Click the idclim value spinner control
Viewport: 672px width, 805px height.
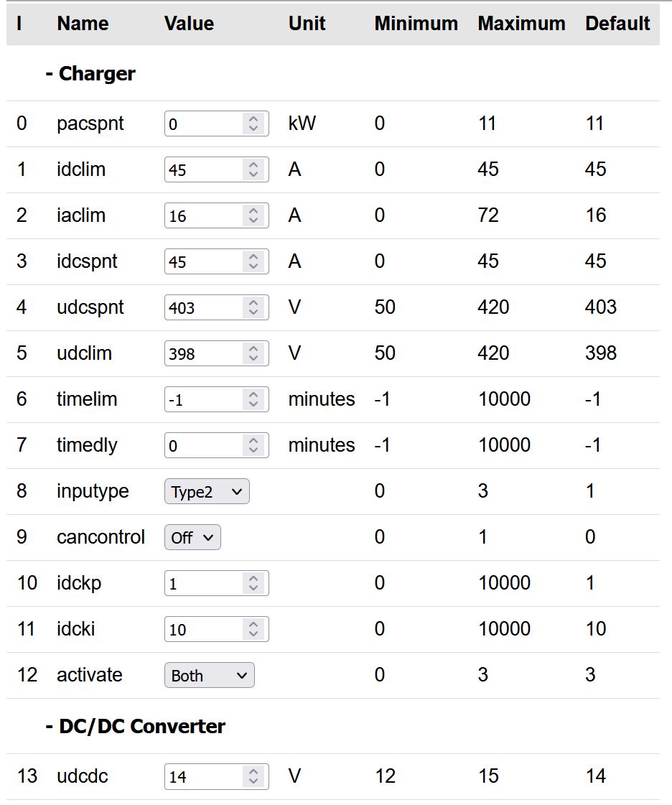click(x=253, y=169)
